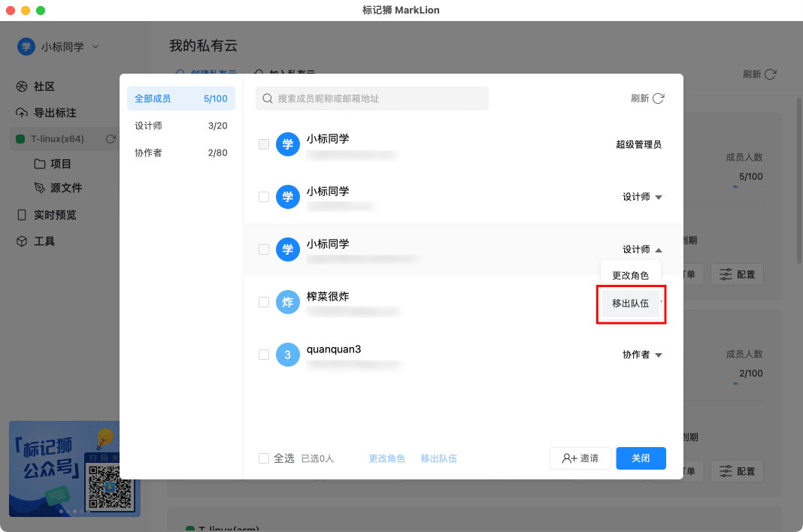This screenshot has height=532, width=803.
Task: Click the search magnifier icon
Action: tap(267, 98)
